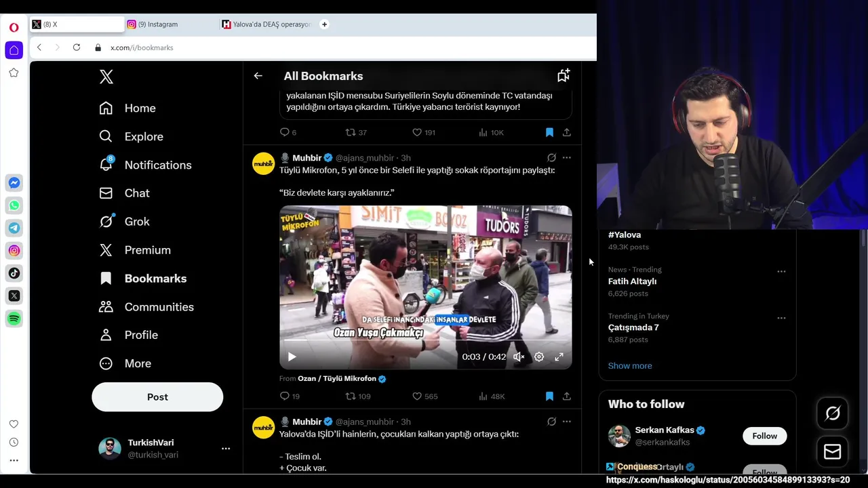Go back from All Bookmarks
Screen dimensions: 868x488
(x=258, y=76)
